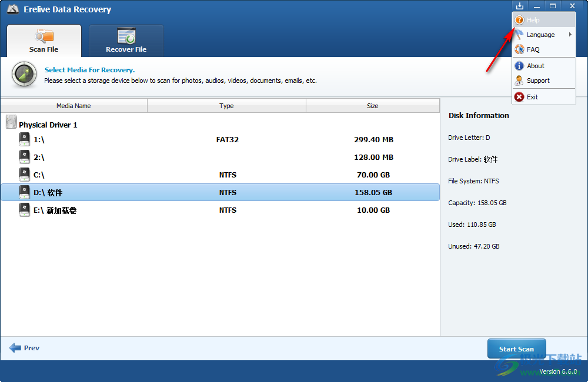Click the Physical Driver 1 disk icon

point(11,122)
